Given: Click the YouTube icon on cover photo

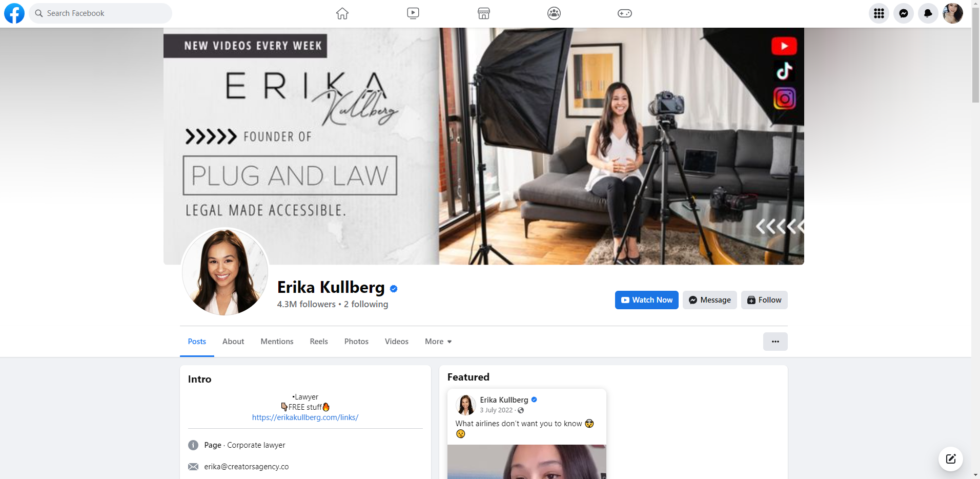Looking at the screenshot, I should 784,46.
